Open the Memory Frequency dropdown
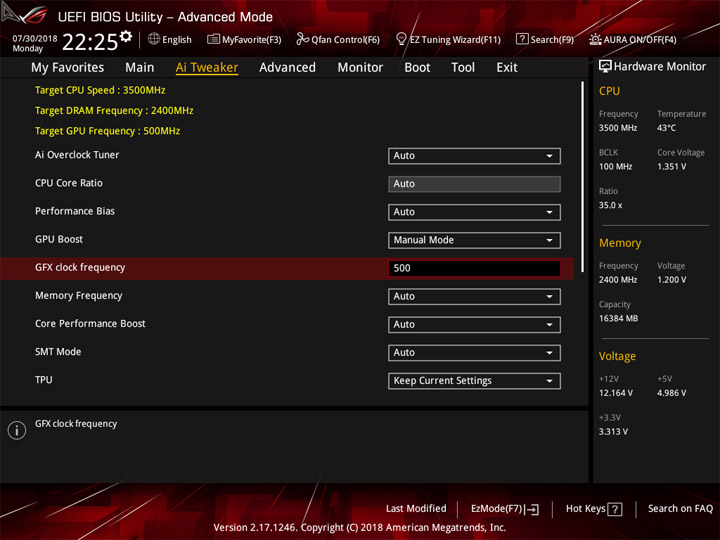 pos(474,297)
